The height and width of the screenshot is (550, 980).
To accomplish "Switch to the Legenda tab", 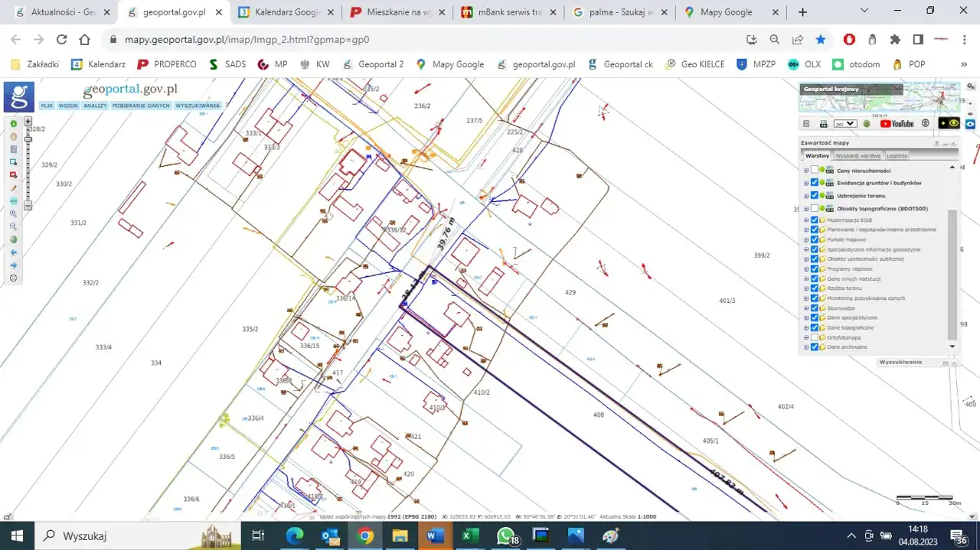I will (x=897, y=155).
